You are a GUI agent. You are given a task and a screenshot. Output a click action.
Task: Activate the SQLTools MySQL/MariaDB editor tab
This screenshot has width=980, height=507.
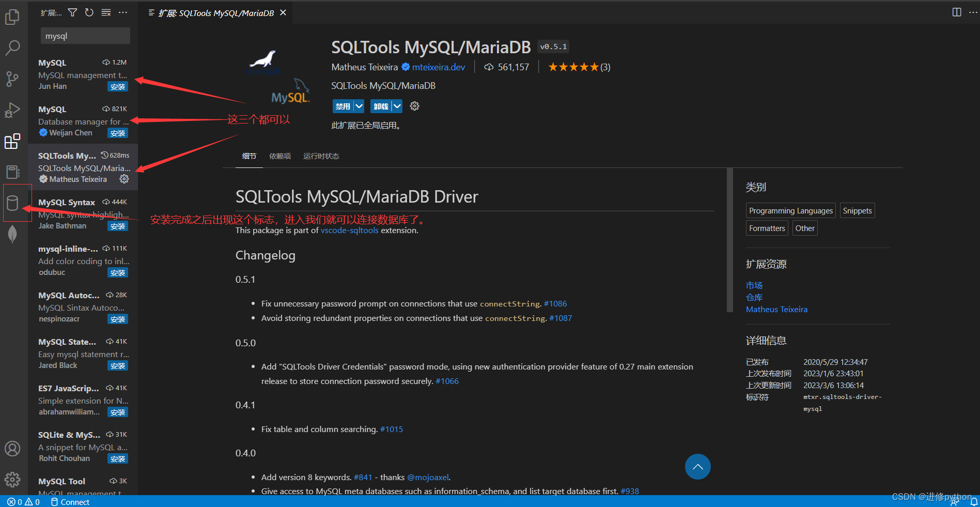215,13
